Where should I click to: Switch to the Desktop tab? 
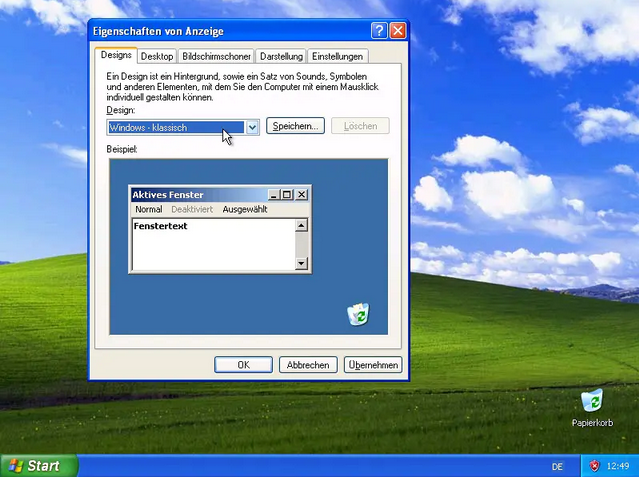pyautogui.click(x=157, y=56)
